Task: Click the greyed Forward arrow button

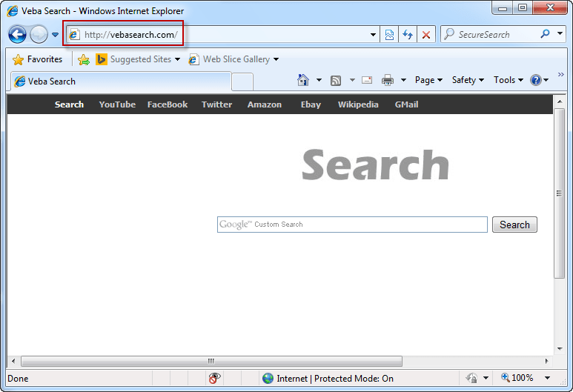Action: 39,35
